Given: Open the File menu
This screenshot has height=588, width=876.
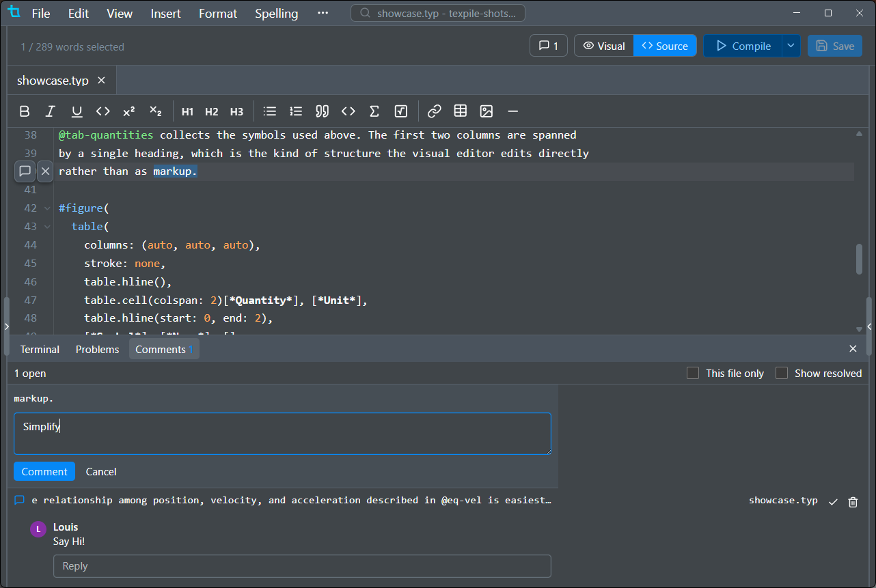Looking at the screenshot, I should 41,13.
